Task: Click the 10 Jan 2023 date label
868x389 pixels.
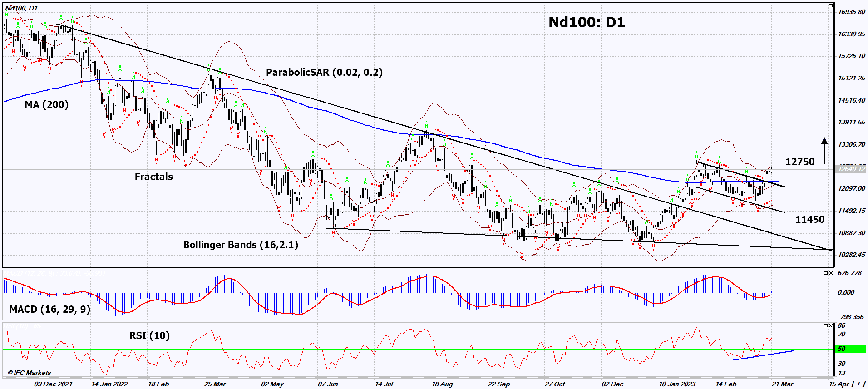Action: pos(677,384)
